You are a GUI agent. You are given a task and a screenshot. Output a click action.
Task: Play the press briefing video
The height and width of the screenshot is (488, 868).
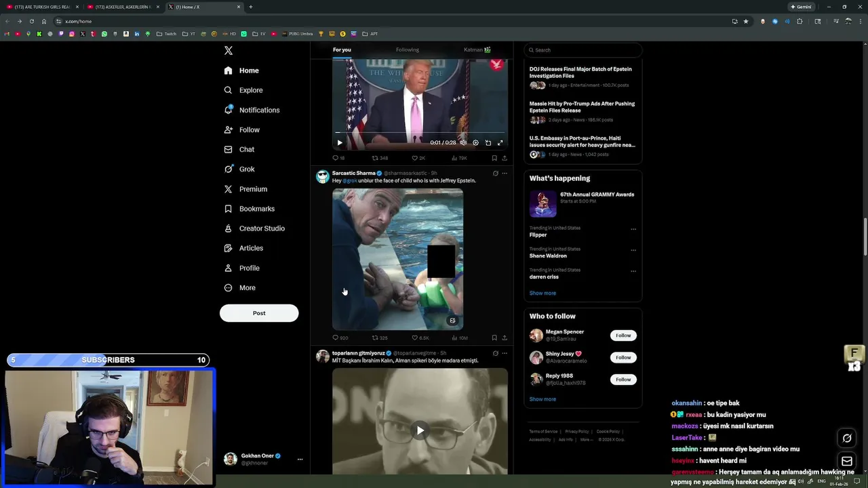[x=340, y=143]
